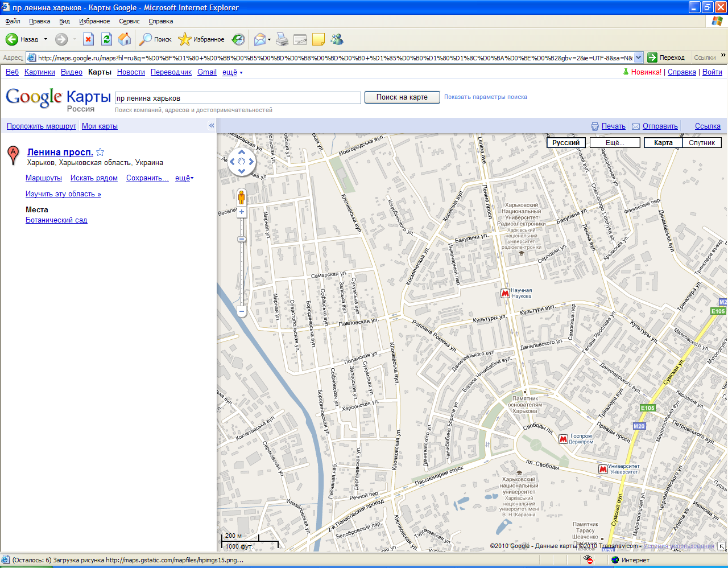Pick the Street View pegman icon

point(242,197)
